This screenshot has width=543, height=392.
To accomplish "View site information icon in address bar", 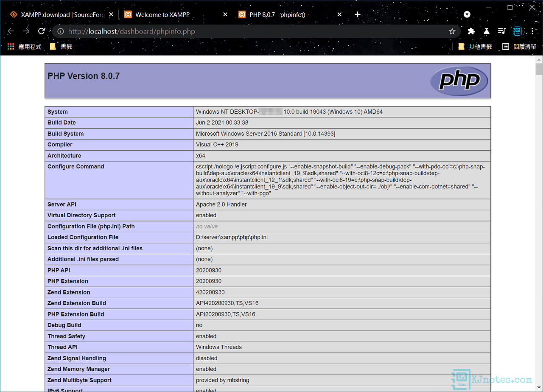I will [x=61, y=31].
